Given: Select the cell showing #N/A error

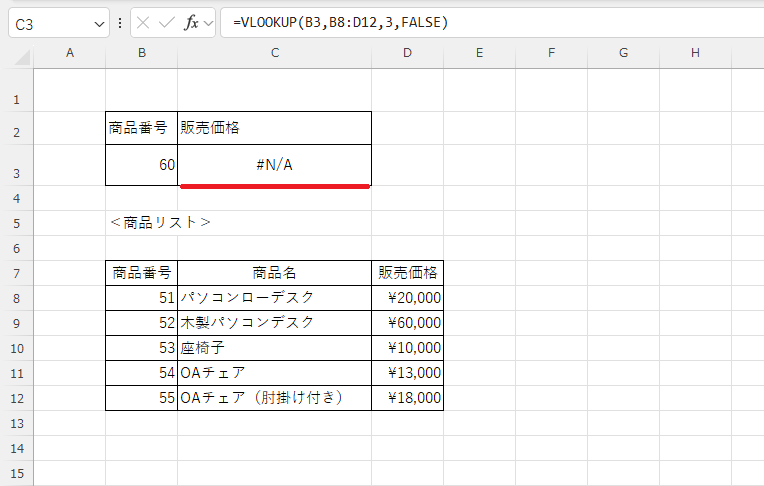Looking at the screenshot, I should 274,165.
